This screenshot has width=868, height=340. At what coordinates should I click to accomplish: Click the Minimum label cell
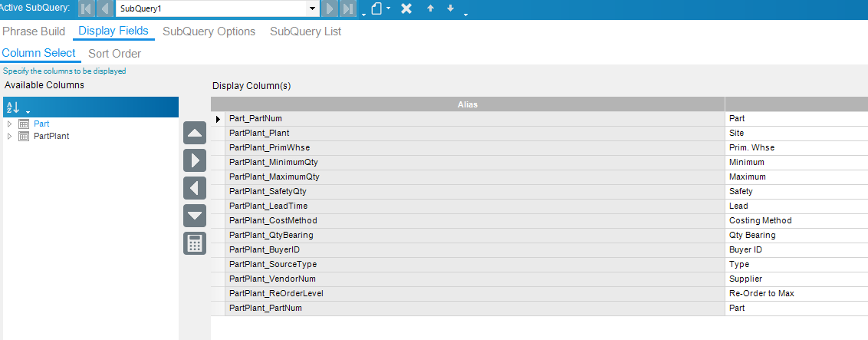pyautogui.click(x=797, y=162)
